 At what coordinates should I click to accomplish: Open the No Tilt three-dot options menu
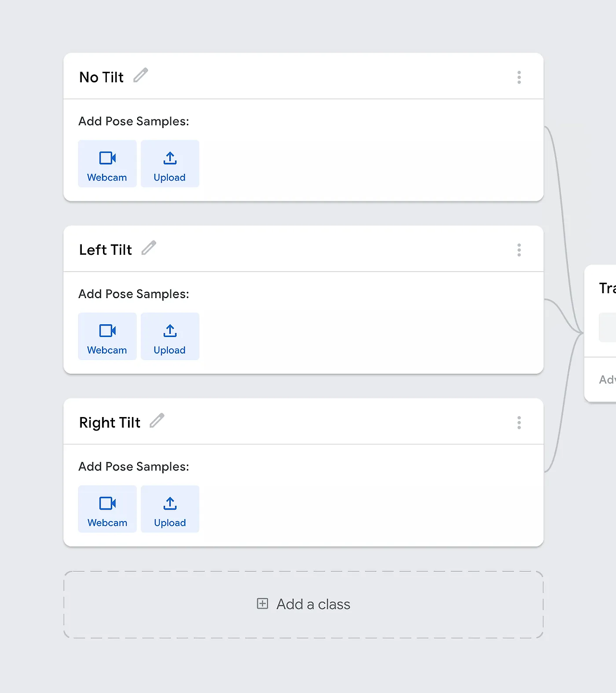coord(519,78)
